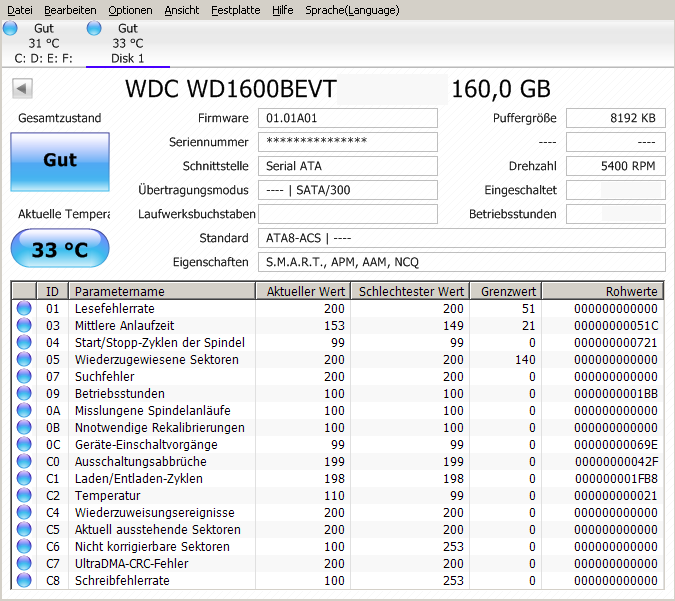
Task: Open the Datei menu
Action: (x=20, y=10)
